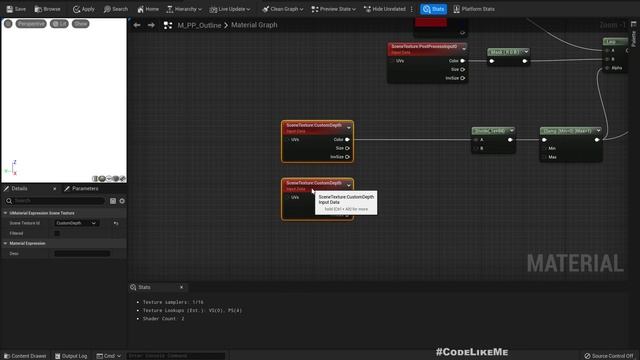Click the Alpha input pin on Lerp
640x360 pixels.
coord(607,68)
